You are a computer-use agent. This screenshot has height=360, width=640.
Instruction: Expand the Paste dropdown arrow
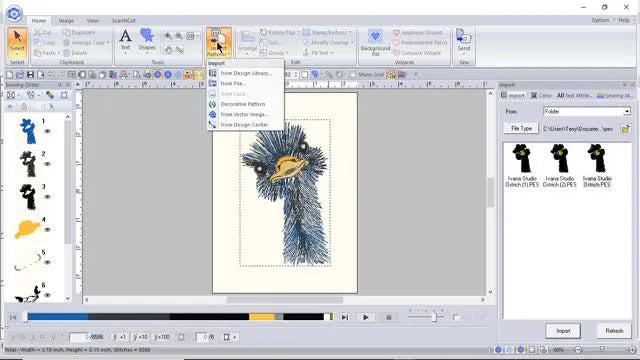click(59, 53)
